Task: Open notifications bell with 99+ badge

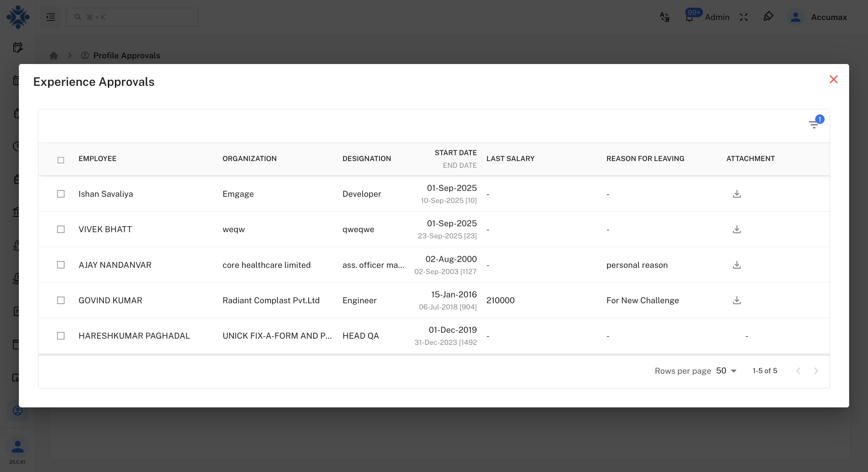Action: 689,17
